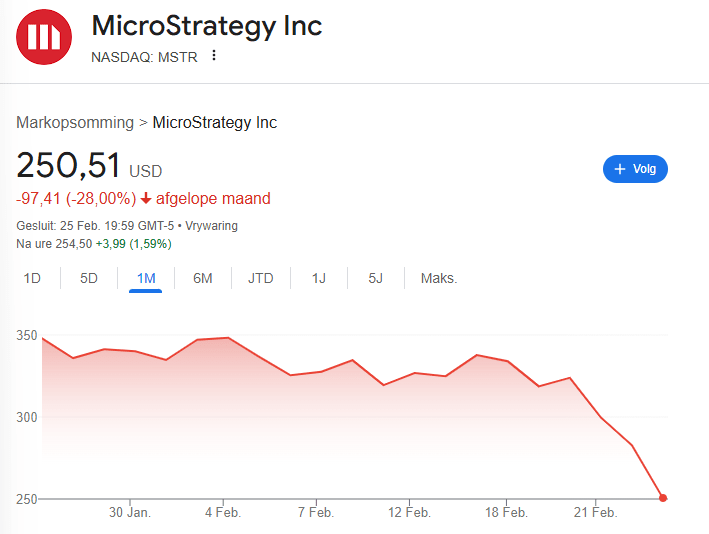Screen dimensions: 709x534
Task: Select the 1M time range tab
Action: (146, 278)
